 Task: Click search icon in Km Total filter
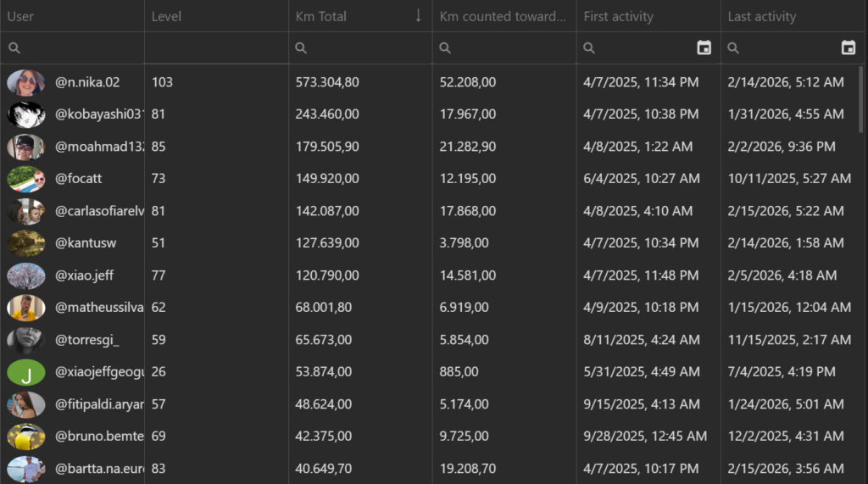coord(301,48)
